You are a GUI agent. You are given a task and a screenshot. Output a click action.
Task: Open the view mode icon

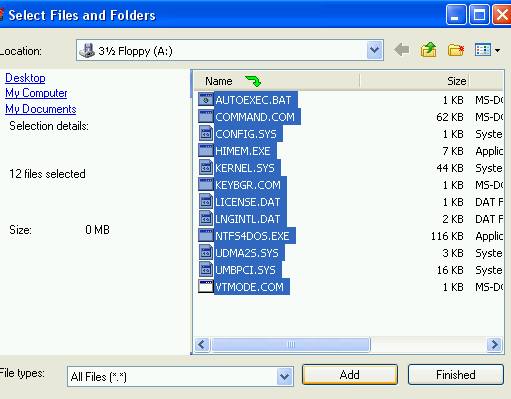(x=482, y=50)
